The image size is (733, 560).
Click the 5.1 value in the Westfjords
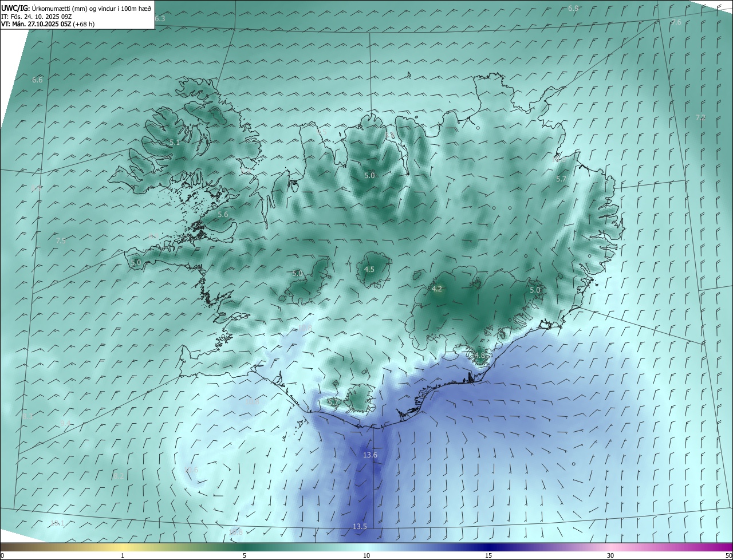point(175,142)
